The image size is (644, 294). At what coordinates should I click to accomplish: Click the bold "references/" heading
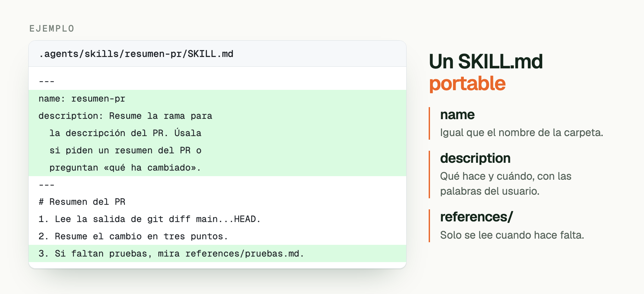point(476,217)
